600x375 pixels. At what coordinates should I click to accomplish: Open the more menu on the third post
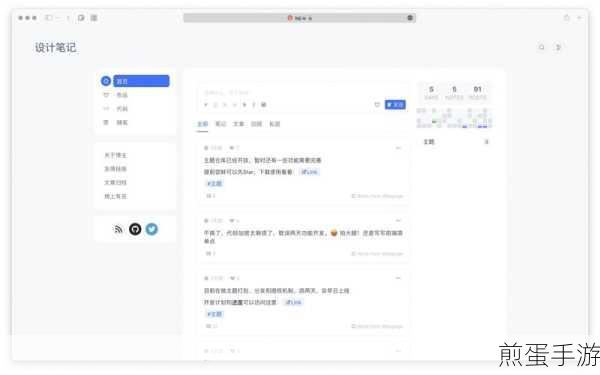coord(398,278)
